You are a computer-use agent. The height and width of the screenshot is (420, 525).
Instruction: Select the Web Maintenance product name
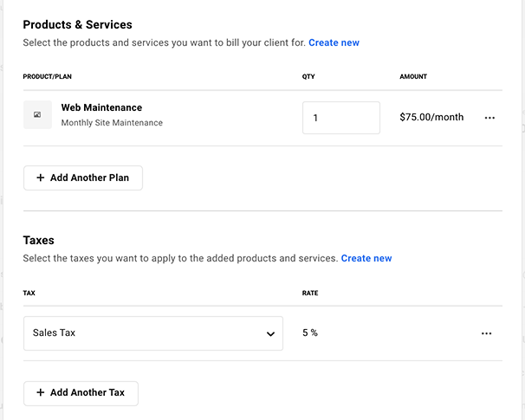click(101, 107)
